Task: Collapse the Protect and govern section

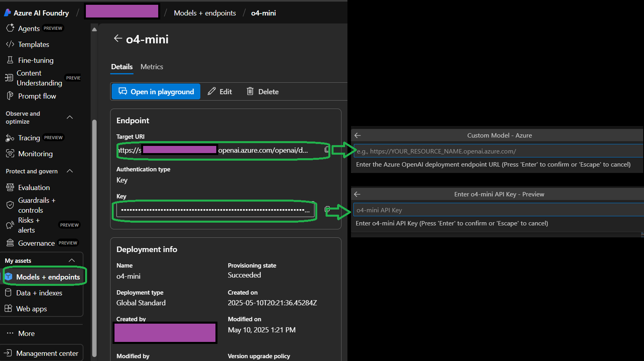Action: tap(70, 171)
